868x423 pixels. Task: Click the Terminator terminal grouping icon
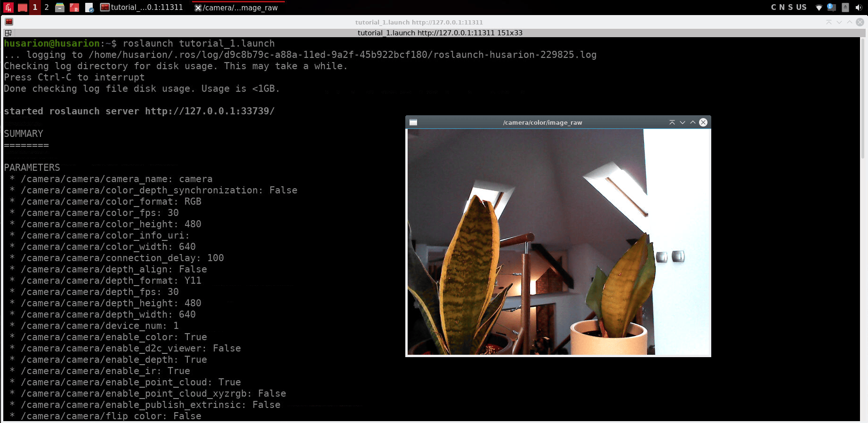(x=8, y=33)
